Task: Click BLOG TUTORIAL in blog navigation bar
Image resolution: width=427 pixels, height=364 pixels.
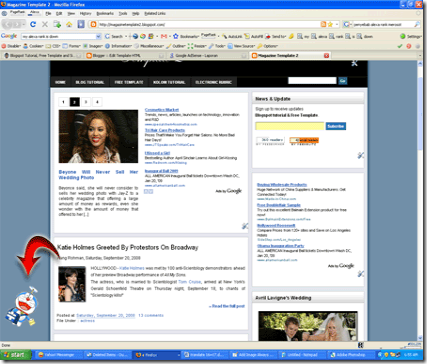Action: click(90, 82)
